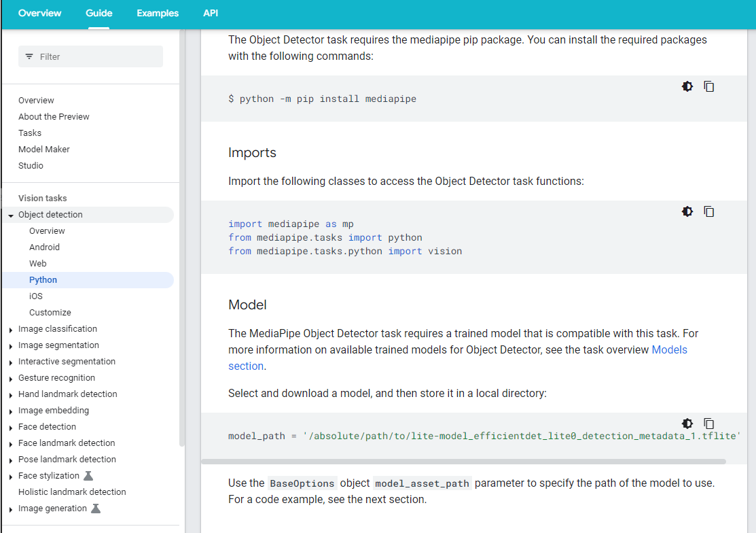Viewport: 756px width, 533px height.
Task: Click the Face stylization experimental flask icon
Action: (x=88, y=476)
